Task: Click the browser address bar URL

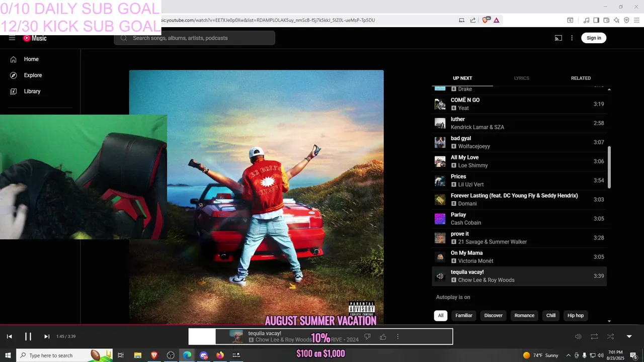Action: tap(268, 20)
